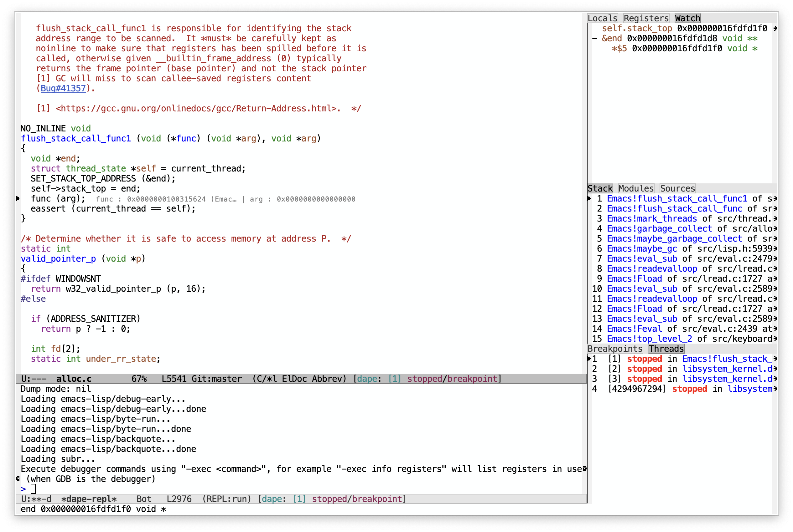Screen dimensions: 793x532
Task: Click the *$5 child watch value
Action: point(677,49)
